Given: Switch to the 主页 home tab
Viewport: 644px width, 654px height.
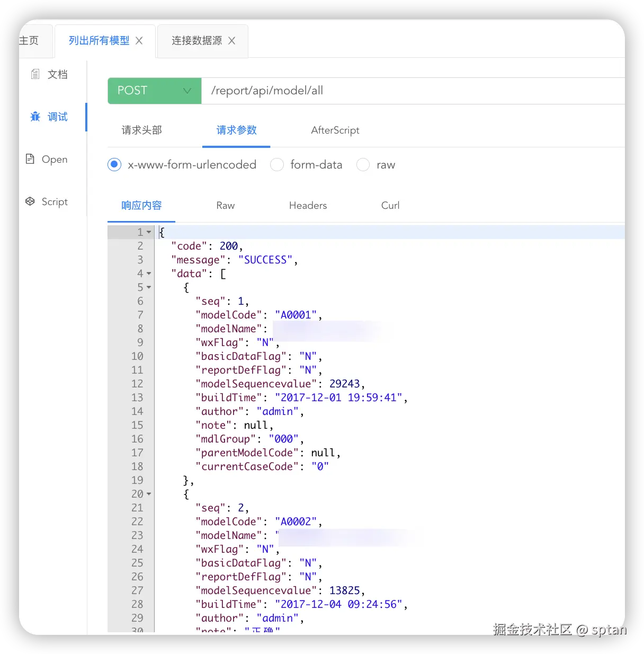Looking at the screenshot, I should [29, 41].
